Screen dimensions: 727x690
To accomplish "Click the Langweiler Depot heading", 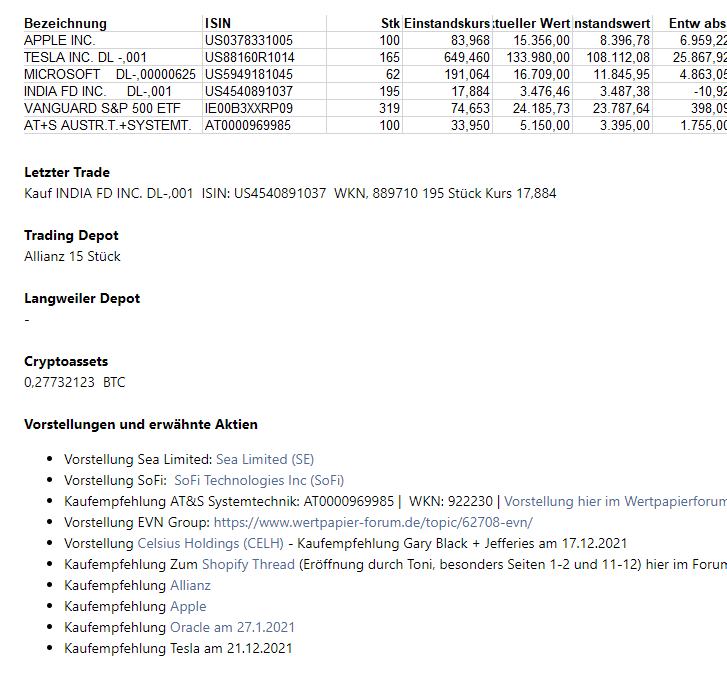I will click(82, 299).
